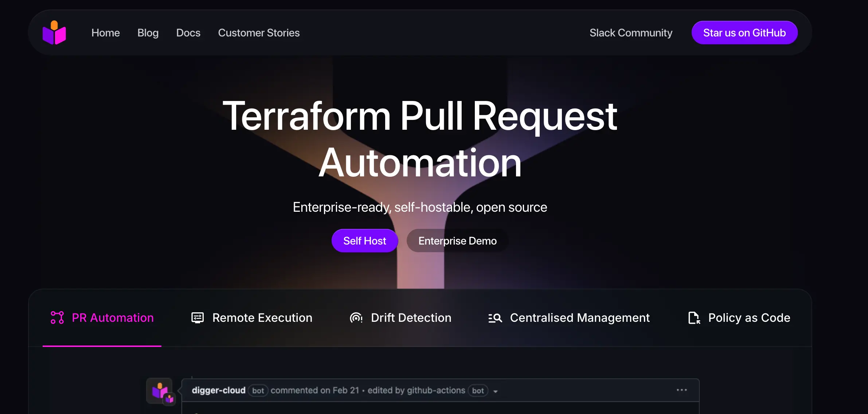The image size is (868, 414).
Task: Click the Drift Detection radar icon
Action: [x=356, y=318]
